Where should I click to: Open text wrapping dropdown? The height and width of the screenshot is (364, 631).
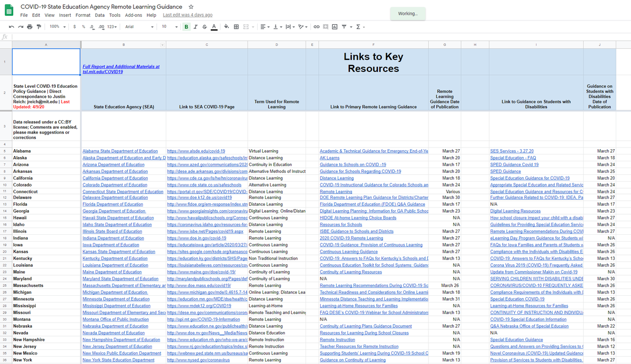290,27
